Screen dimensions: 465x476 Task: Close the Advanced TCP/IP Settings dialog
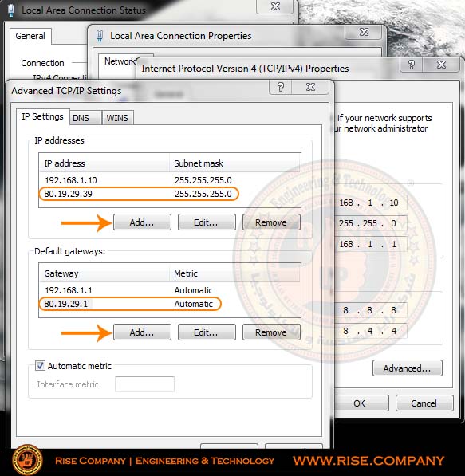tap(310, 88)
